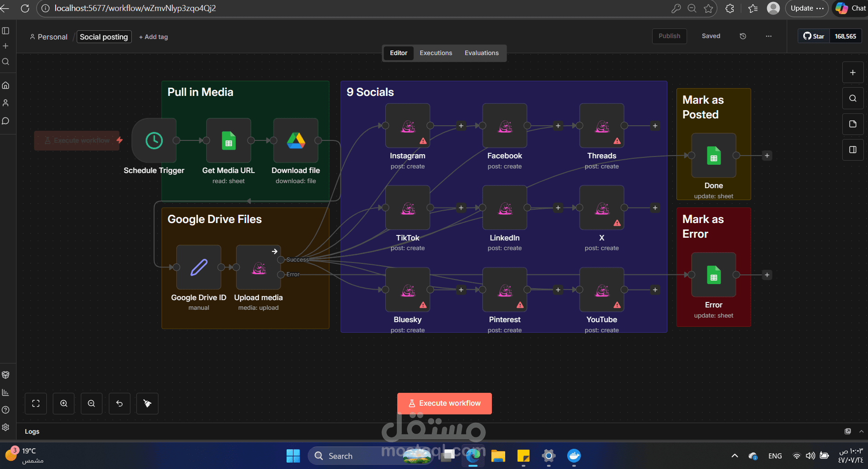This screenshot has height=469, width=868.
Task: Open the LinkedIn post node
Action: point(505,208)
